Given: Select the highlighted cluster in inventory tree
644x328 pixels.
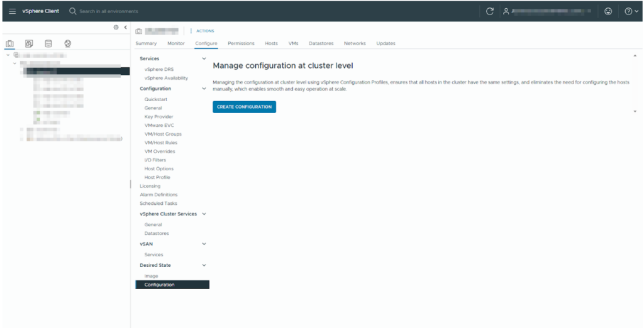Looking at the screenshot, I should [76, 72].
